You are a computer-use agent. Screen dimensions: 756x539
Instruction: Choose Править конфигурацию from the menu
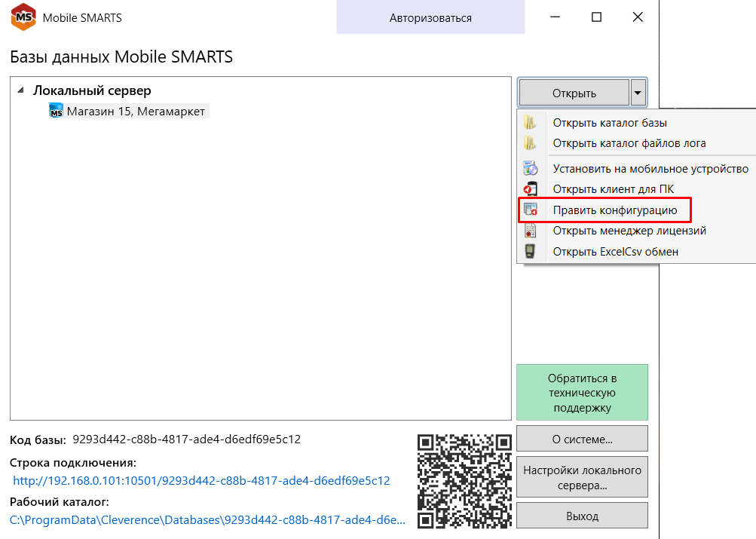tap(615, 210)
